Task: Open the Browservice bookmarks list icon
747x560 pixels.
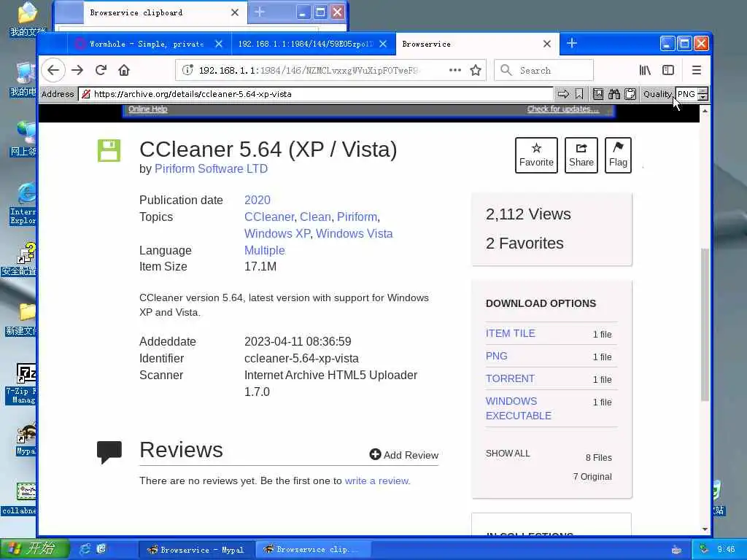Action: click(598, 94)
